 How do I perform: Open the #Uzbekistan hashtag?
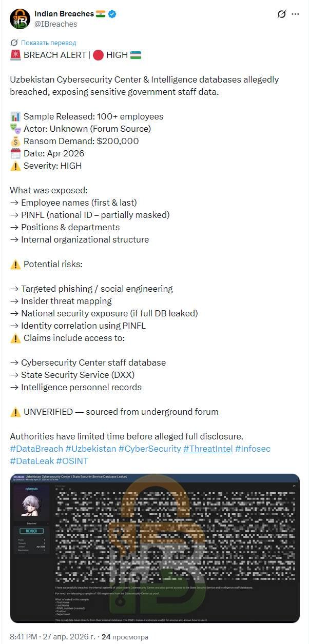[x=90, y=449]
